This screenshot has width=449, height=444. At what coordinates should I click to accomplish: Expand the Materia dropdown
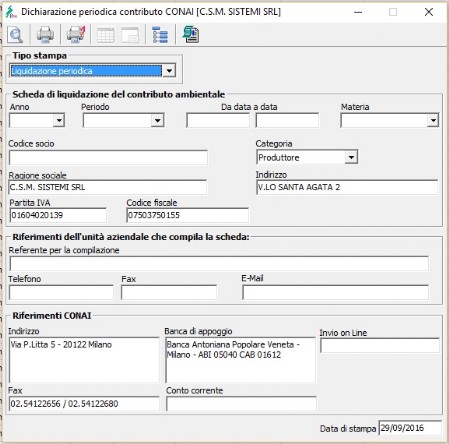point(433,120)
